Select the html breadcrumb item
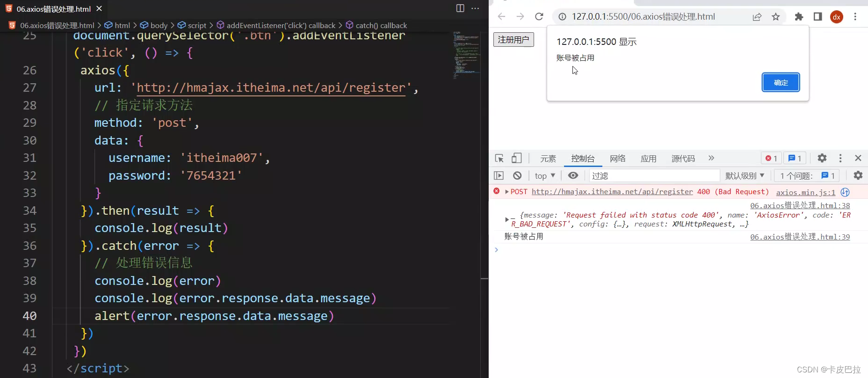The width and height of the screenshot is (868, 378). (117, 25)
